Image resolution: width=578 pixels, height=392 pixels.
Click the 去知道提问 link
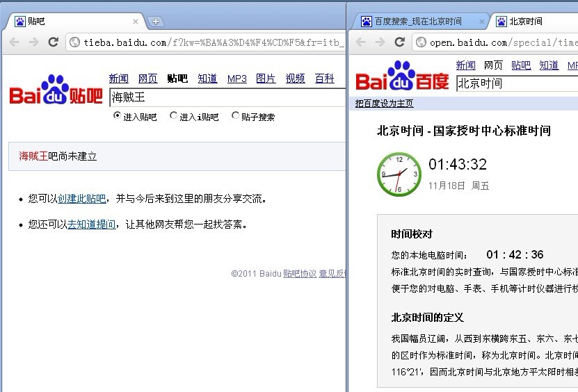pyautogui.click(x=91, y=224)
